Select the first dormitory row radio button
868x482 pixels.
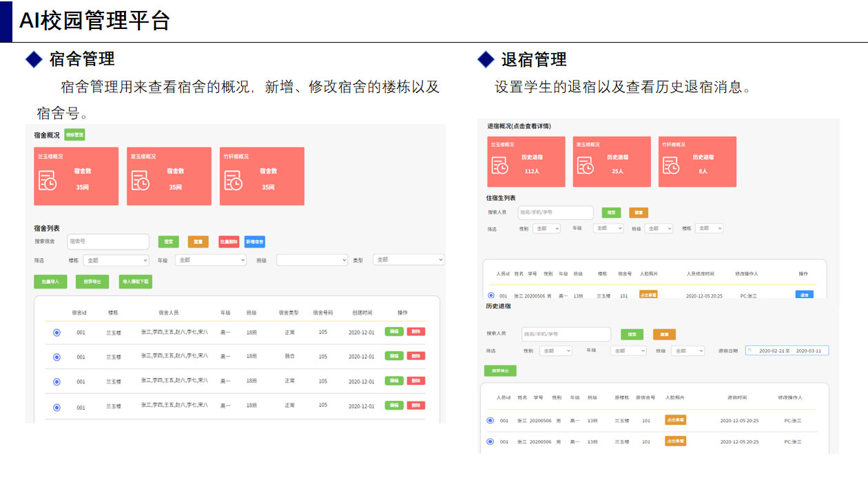tap(56, 333)
